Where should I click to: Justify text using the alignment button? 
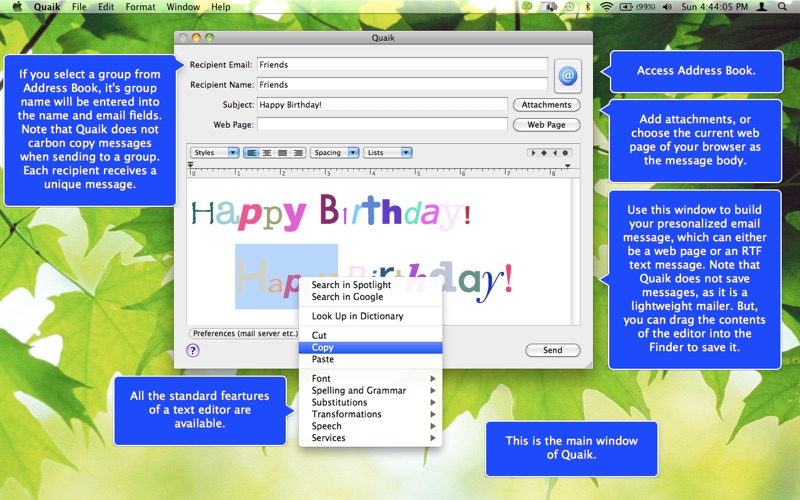click(282, 153)
